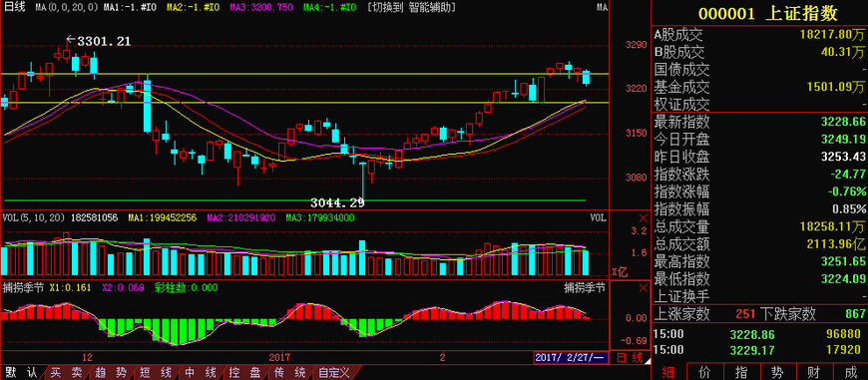Click the MA(0,0,20,0) parameter label
This screenshot has height=380, width=868.
pyautogui.click(x=68, y=8)
